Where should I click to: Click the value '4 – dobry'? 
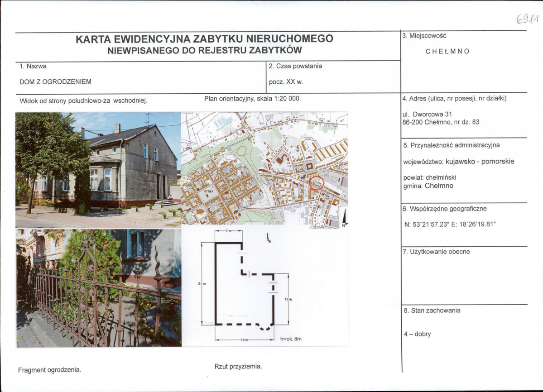point(417,334)
